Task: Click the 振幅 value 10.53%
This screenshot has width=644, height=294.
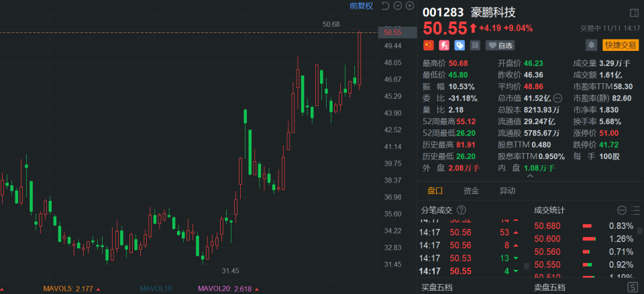Action: [462, 87]
